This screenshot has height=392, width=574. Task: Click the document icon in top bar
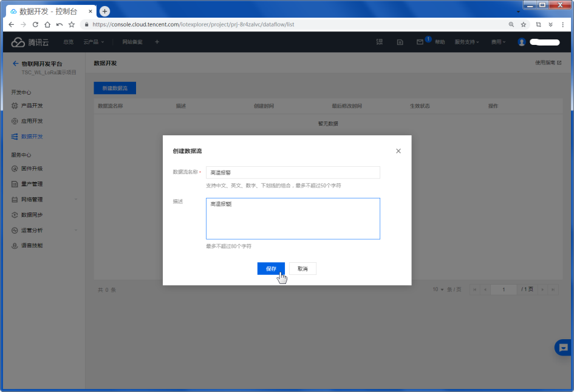(400, 42)
